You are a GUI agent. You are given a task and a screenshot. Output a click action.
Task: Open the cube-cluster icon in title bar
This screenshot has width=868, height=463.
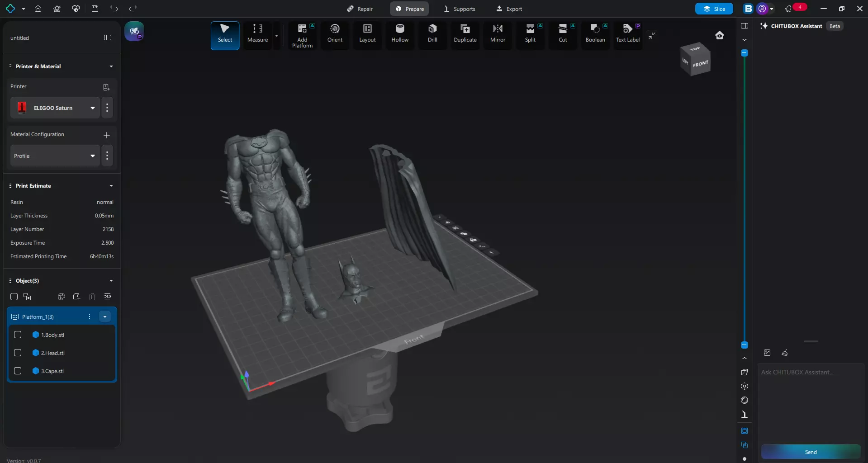point(76,9)
